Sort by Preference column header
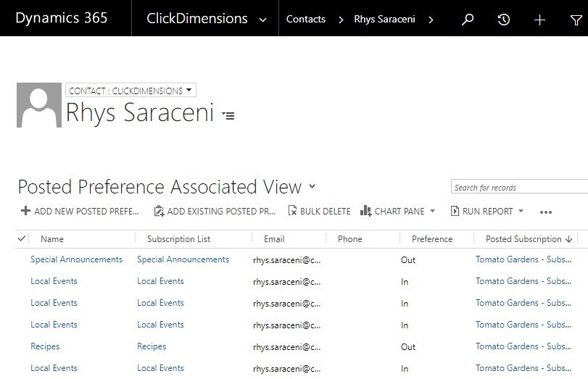The height and width of the screenshot is (379, 588). [x=432, y=239]
